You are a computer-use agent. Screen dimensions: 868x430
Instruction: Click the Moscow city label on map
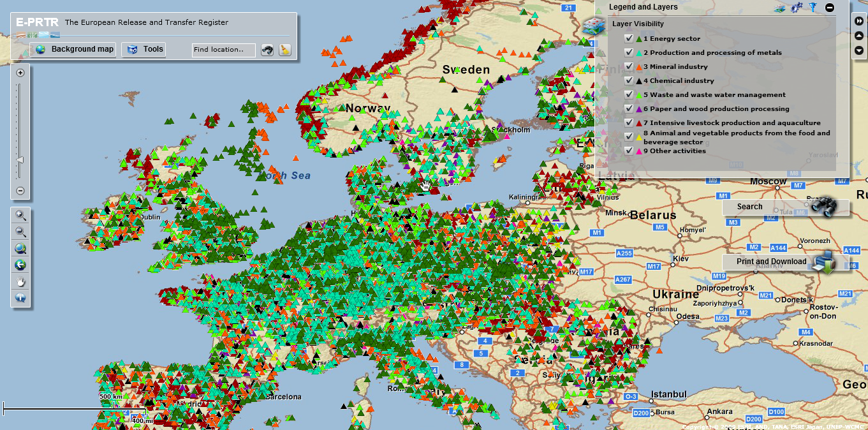[x=769, y=182]
